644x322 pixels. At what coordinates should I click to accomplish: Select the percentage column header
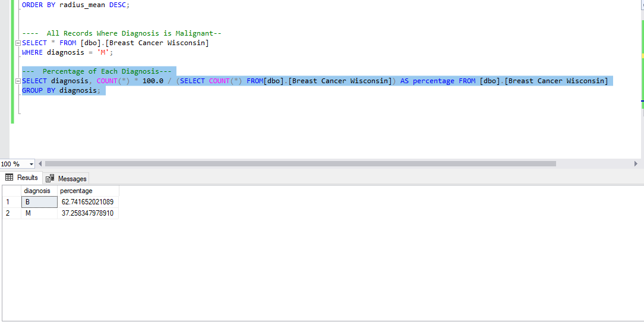click(88, 191)
